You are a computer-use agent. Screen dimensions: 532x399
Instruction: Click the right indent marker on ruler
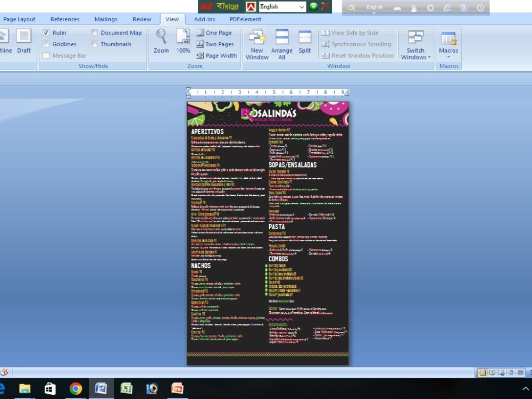346,93
